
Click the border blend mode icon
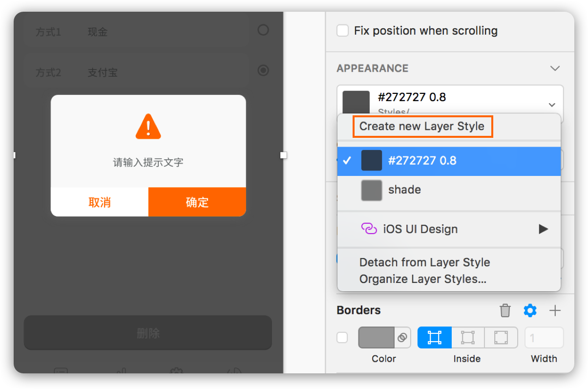pyautogui.click(x=402, y=337)
